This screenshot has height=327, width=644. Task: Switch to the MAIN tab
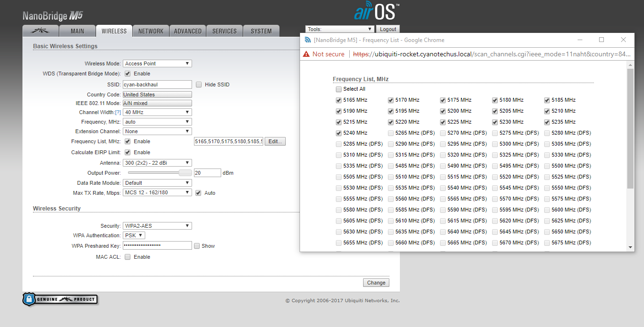tap(77, 31)
